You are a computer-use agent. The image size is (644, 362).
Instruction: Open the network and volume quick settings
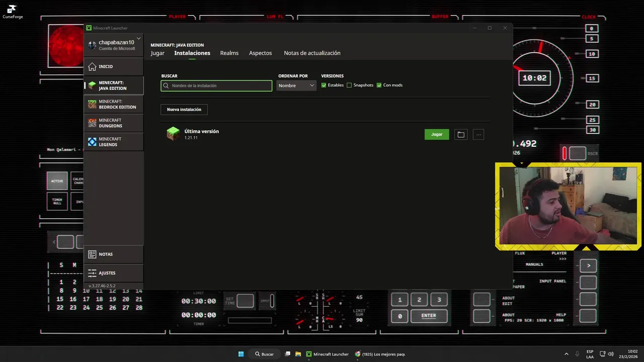coord(607,354)
